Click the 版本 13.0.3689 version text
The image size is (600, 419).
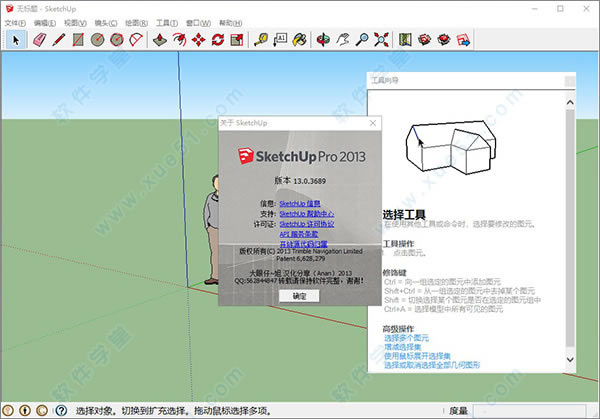300,181
